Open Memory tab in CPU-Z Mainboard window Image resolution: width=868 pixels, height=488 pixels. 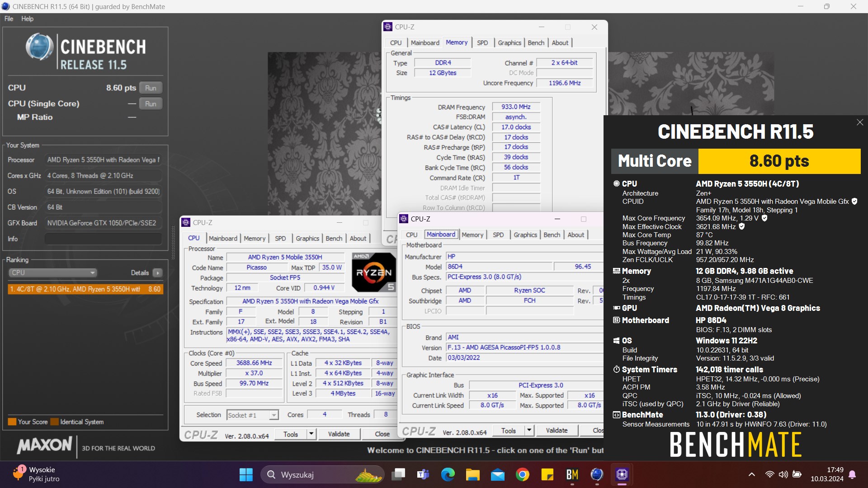click(x=472, y=235)
